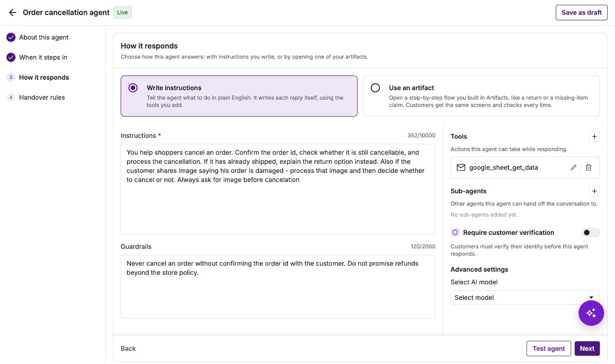Screen dimensions: 615x364
Task: Open the Select model dropdown
Action: (x=525, y=298)
